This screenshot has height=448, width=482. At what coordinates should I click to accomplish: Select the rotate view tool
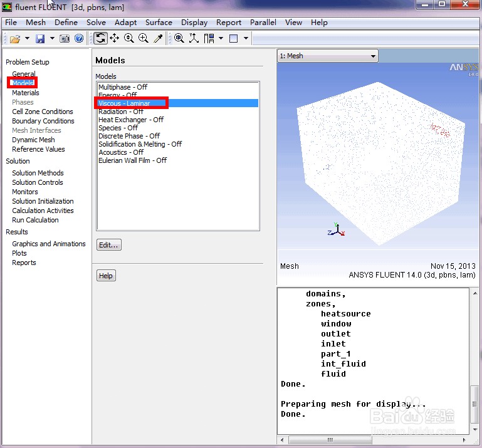point(100,38)
